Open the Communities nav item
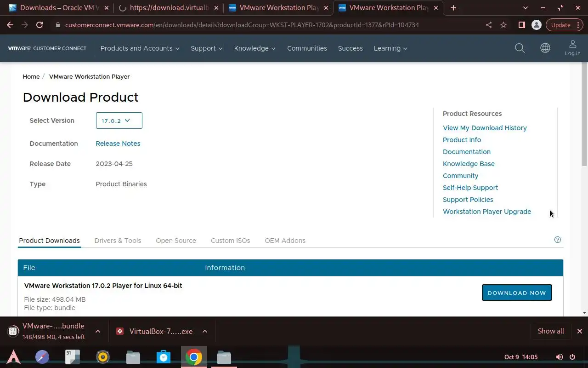 pos(307,48)
